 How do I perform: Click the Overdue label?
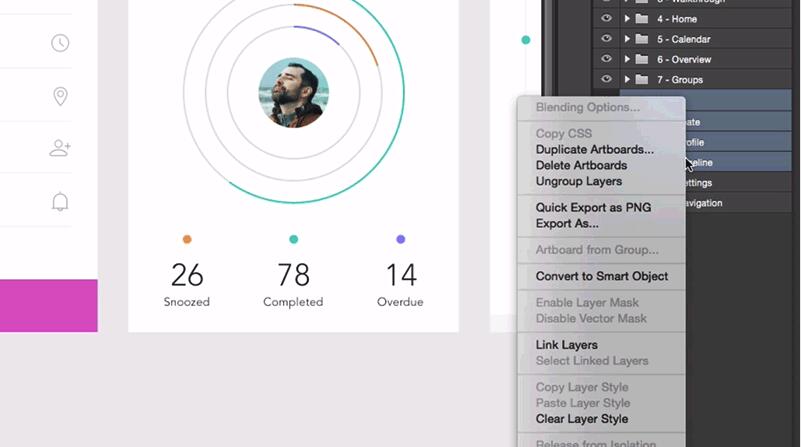pyautogui.click(x=400, y=302)
